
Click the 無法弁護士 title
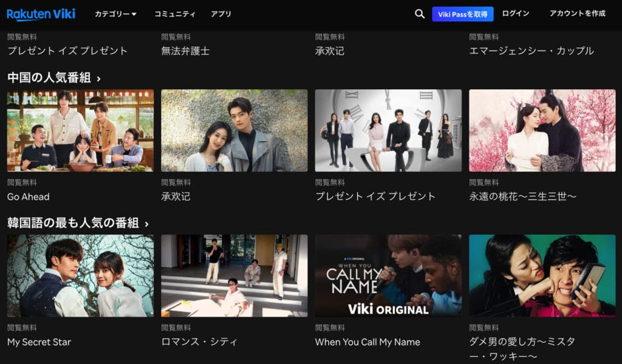coord(185,51)
